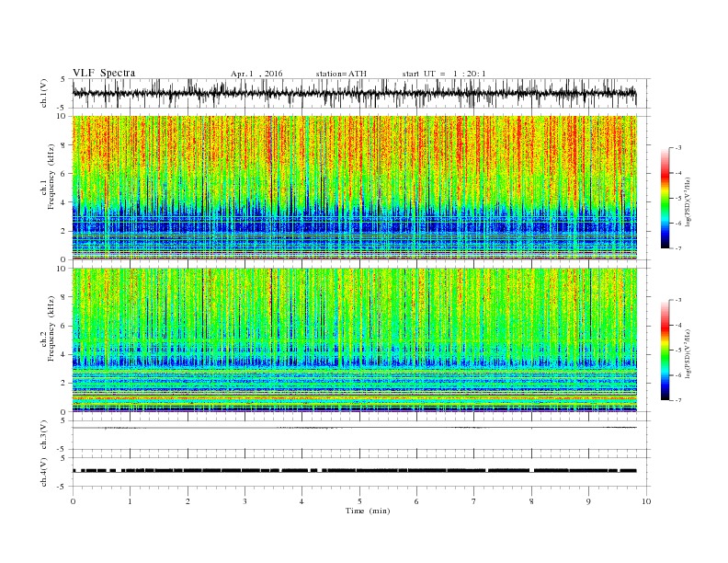Click the "6" kHz tick on ch.2 frequency axis
Viewport: 728px width, 563px height.
click(x=64, y=326)
